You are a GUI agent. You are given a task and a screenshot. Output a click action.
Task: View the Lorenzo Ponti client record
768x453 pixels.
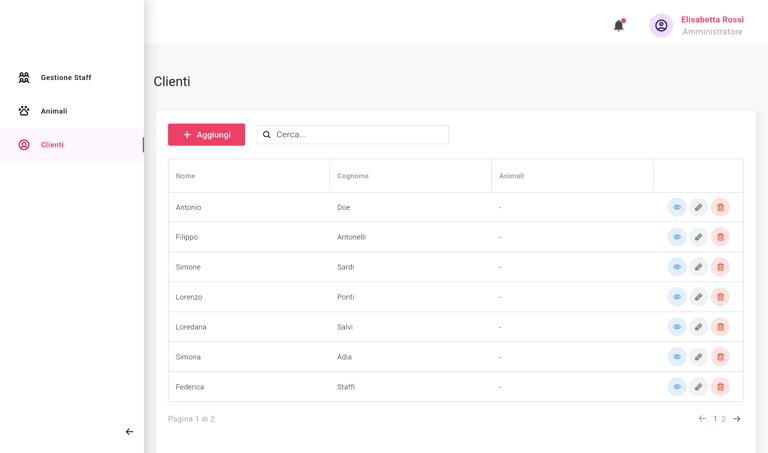point(677,297)
